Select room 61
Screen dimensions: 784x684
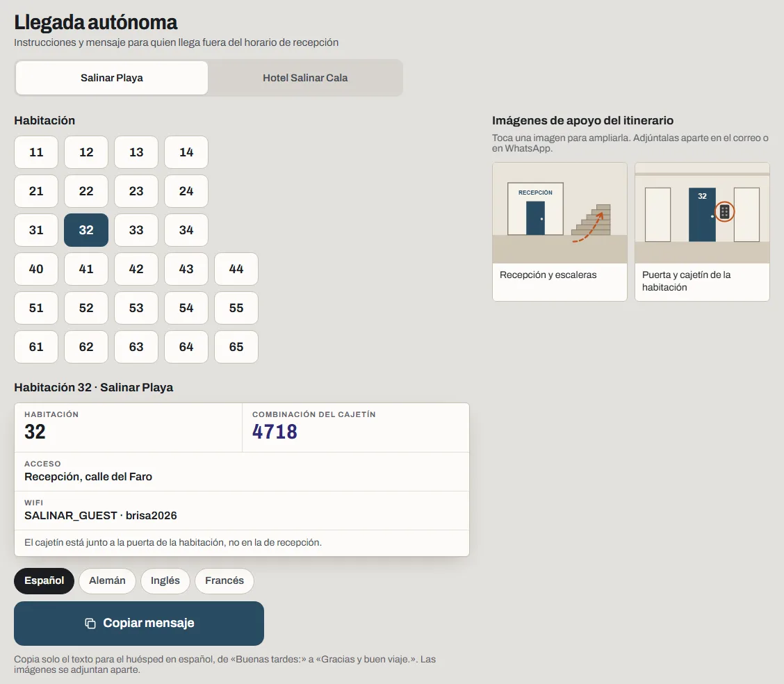coord(36,347)
